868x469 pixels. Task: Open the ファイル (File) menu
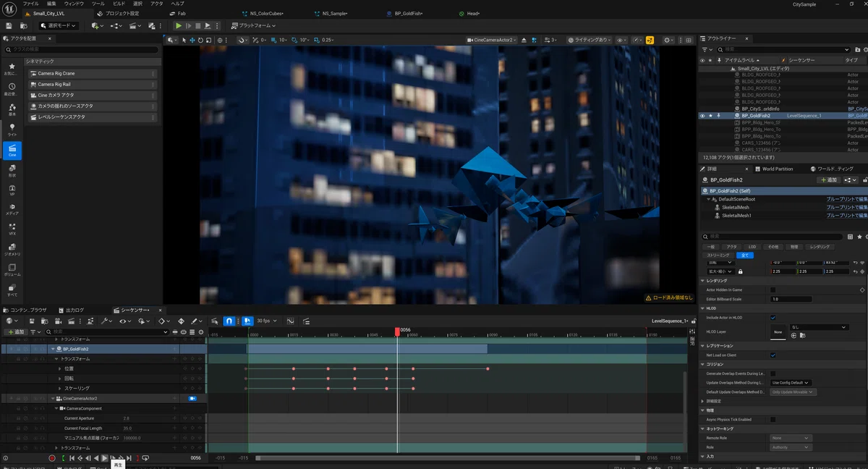click(x=31, y=4)
